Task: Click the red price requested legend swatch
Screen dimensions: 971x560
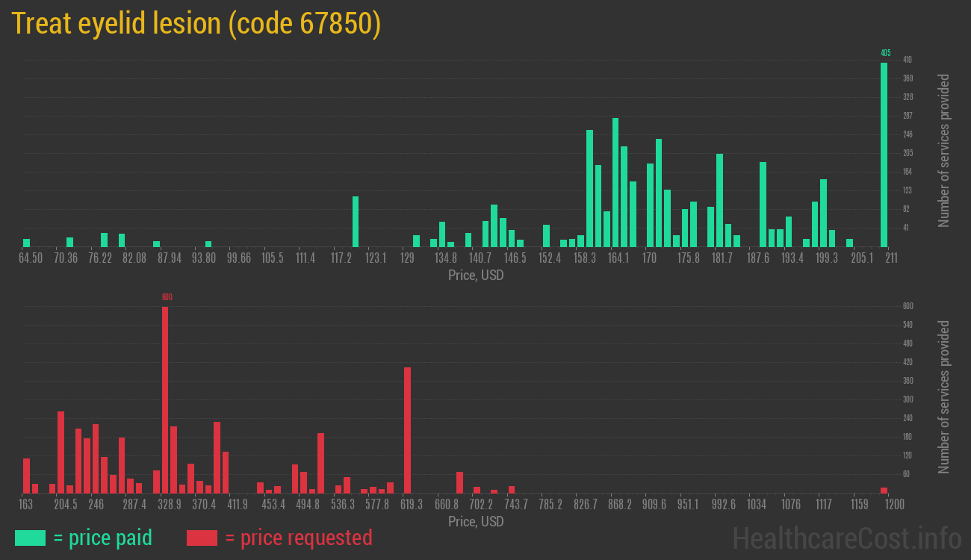Action: click(202, 538)
